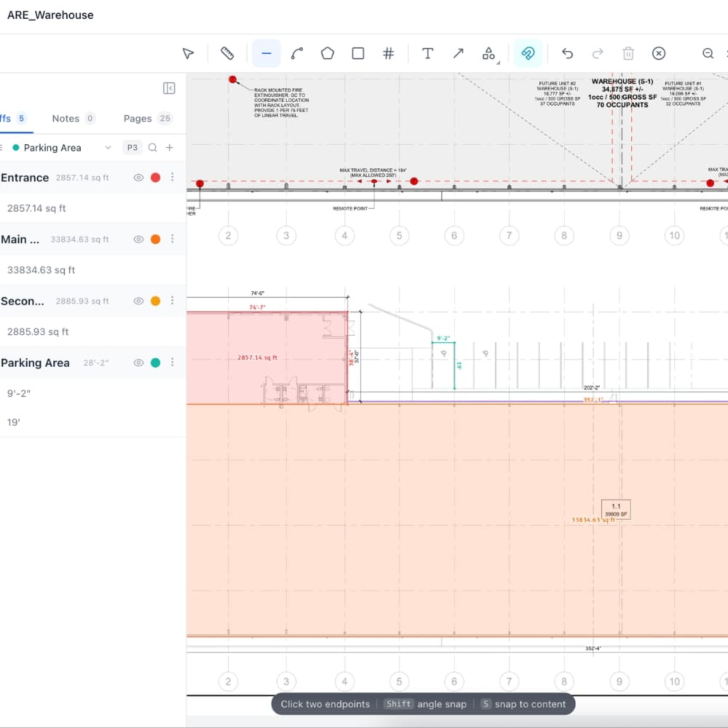Choose the text annotation tool
Viewport: 728px width, 728px height.
coord(428,53)
